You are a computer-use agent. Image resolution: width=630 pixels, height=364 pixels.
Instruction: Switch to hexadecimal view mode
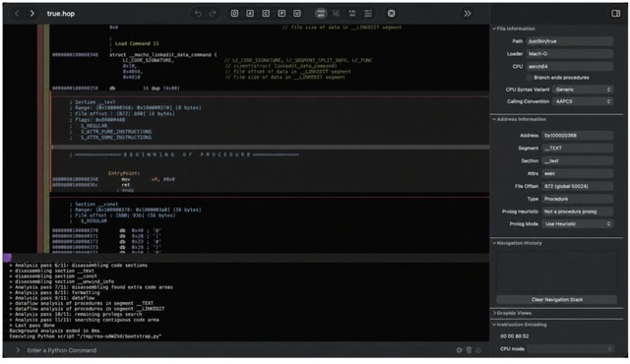coord(352,14)
